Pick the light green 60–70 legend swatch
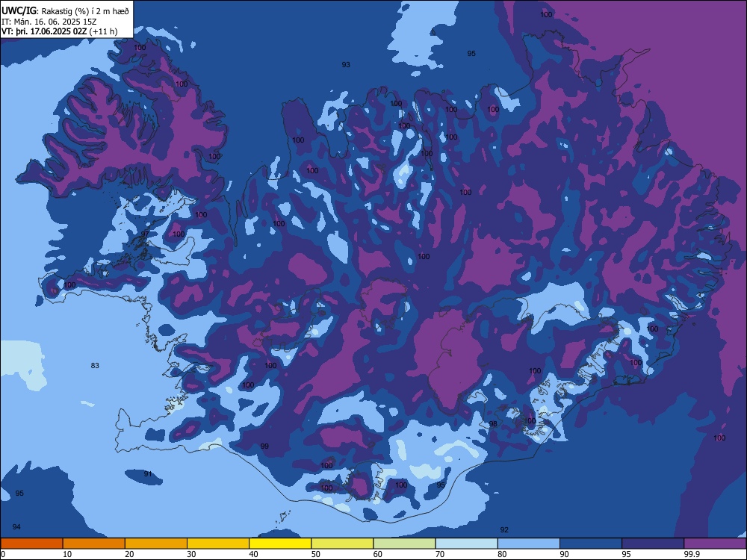The width and height of the screenshot is (747, 560). tap(404, 544)
